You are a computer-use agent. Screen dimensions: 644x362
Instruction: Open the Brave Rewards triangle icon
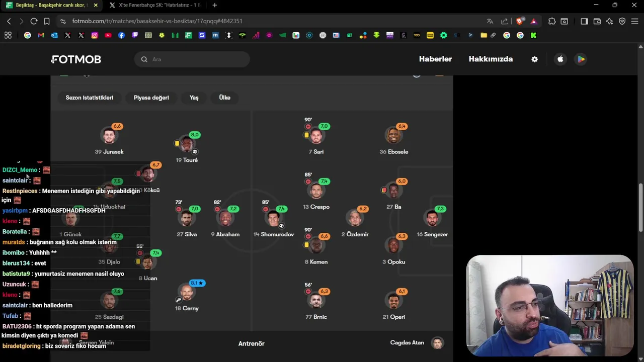534,21
